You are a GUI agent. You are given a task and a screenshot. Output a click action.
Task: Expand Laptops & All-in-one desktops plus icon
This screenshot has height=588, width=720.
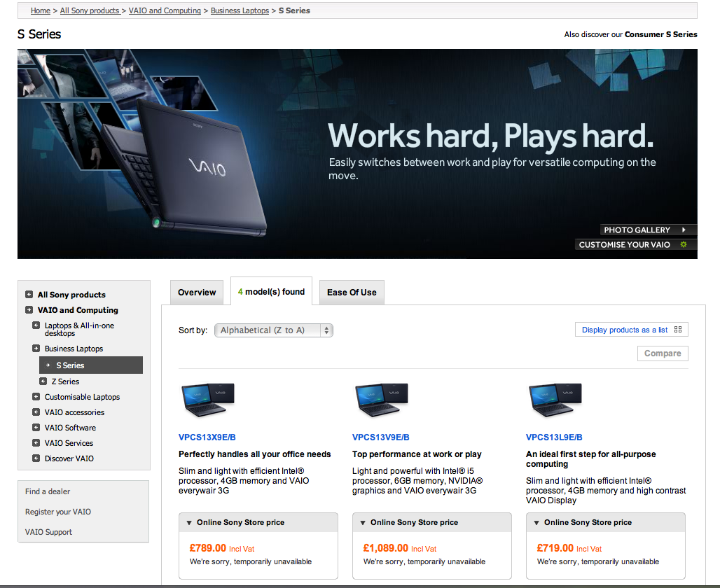tap(36, 325)
